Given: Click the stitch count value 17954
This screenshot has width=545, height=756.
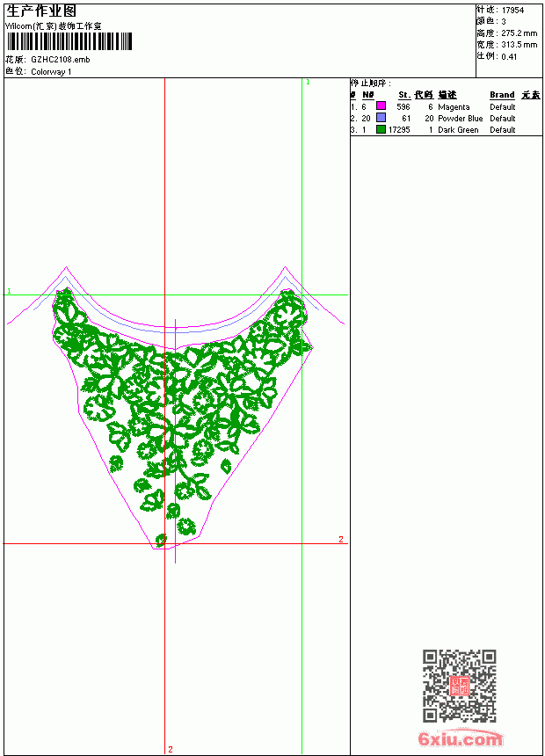Looking at the screenshot, I should coord(512,11).
